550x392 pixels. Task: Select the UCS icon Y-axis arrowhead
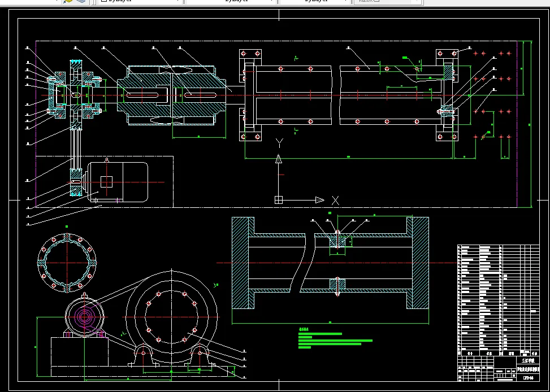click(279, 159)
